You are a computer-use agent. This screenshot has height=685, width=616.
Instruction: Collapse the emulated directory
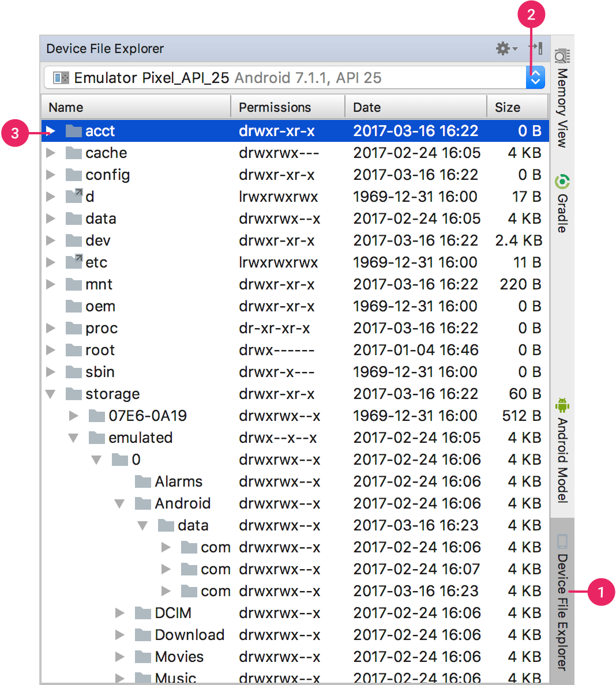(73, 438)
